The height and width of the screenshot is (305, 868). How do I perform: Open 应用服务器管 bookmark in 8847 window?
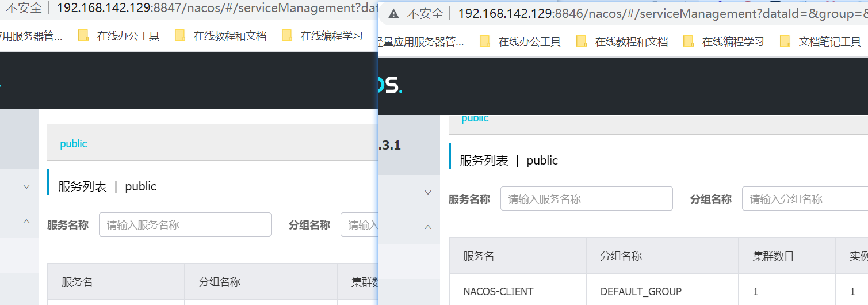(31, 36)
